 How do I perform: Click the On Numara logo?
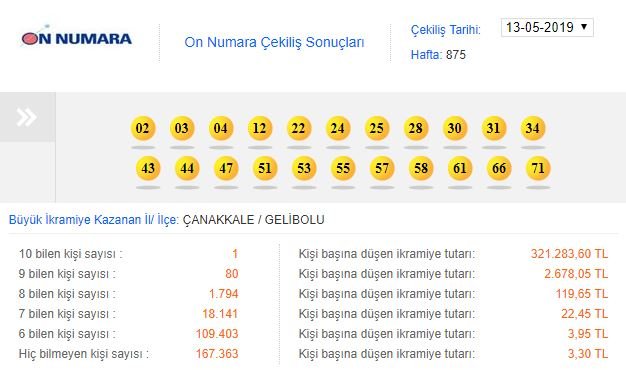point(76,38)
